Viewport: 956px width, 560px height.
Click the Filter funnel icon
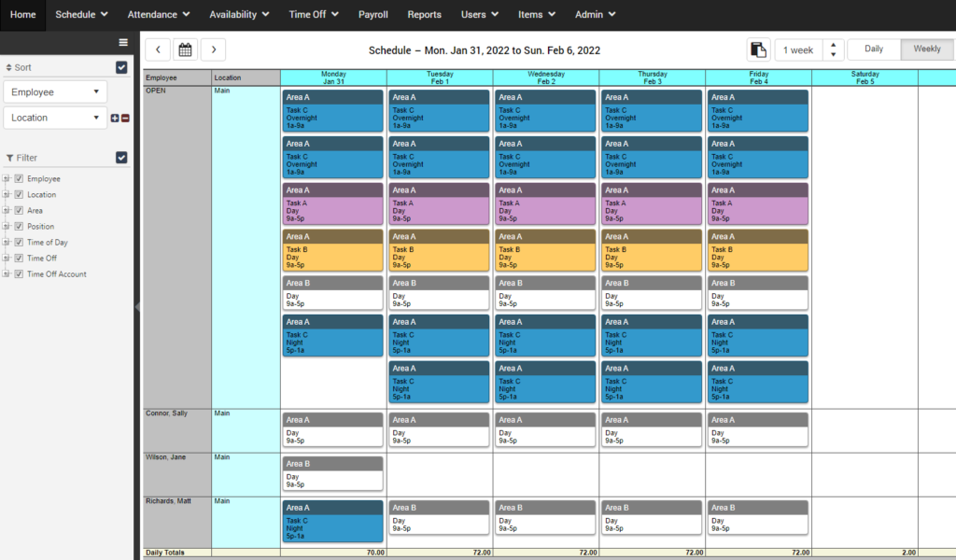[9, 158]
